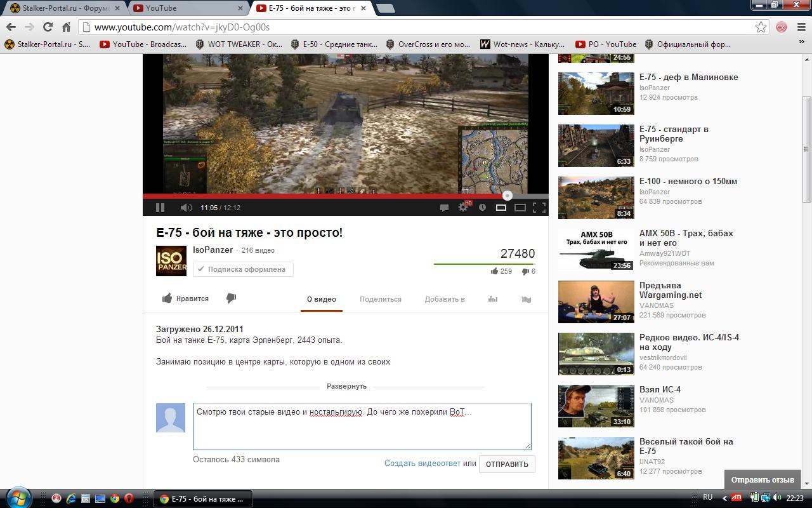The width and height of the screenshot is (812, 508).
Task: Click the address bar URL
Action: 182,27
